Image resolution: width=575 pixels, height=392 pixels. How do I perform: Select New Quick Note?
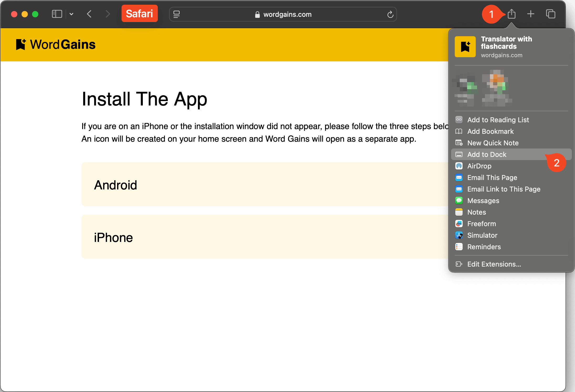511,143
